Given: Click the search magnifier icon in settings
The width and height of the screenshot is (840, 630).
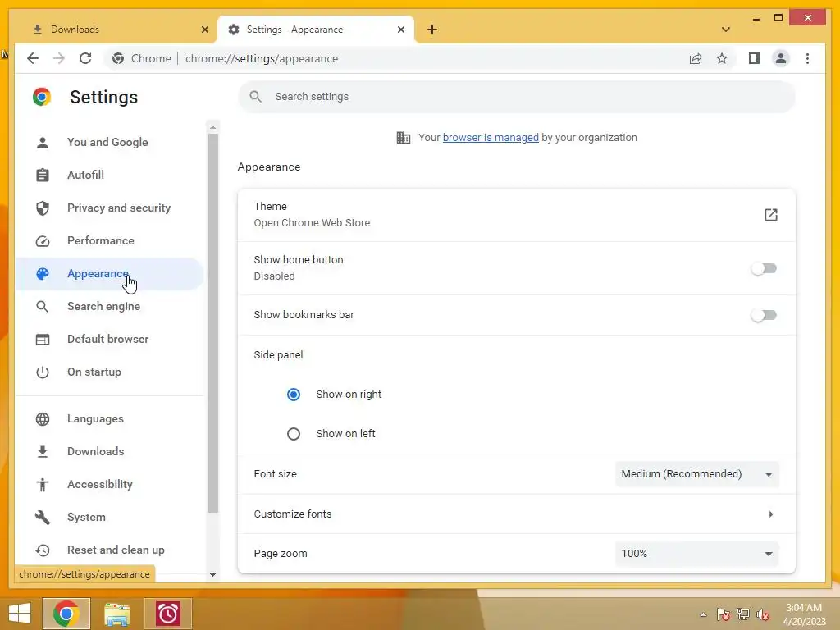Looking at the screenshot, I should click(x=256, y=97).
